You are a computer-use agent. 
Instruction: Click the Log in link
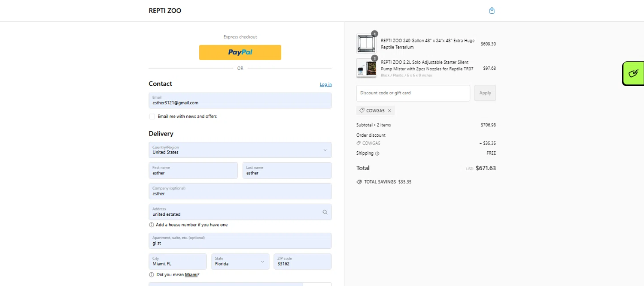pos(325,84)
